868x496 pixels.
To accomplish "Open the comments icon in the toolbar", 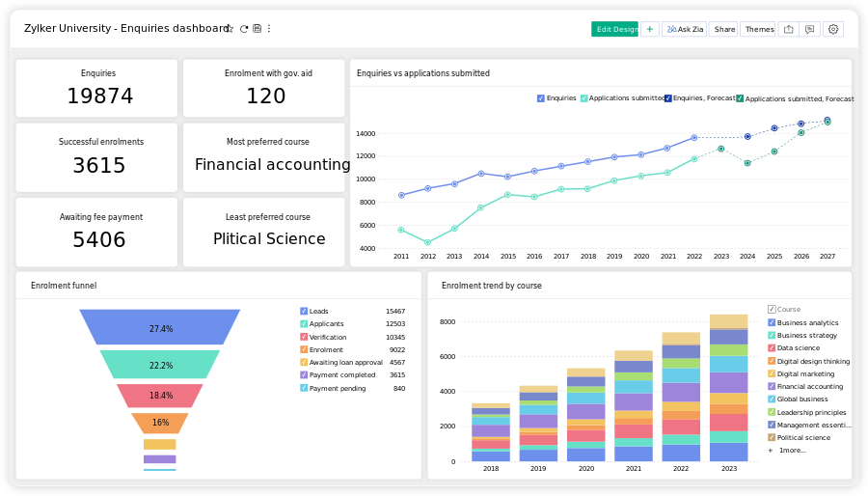I will [810, 29].
